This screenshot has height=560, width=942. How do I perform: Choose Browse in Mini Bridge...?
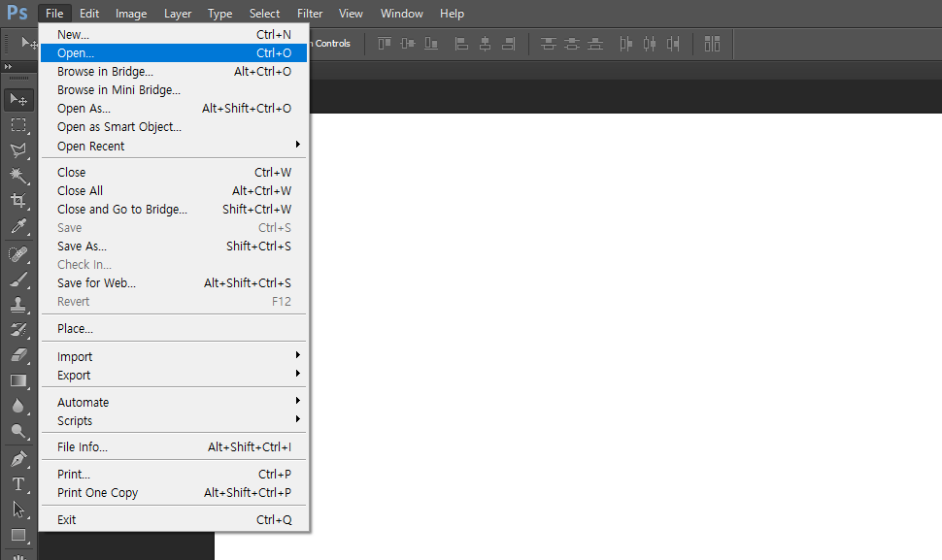pyautogui.click(x=174, y=90)
